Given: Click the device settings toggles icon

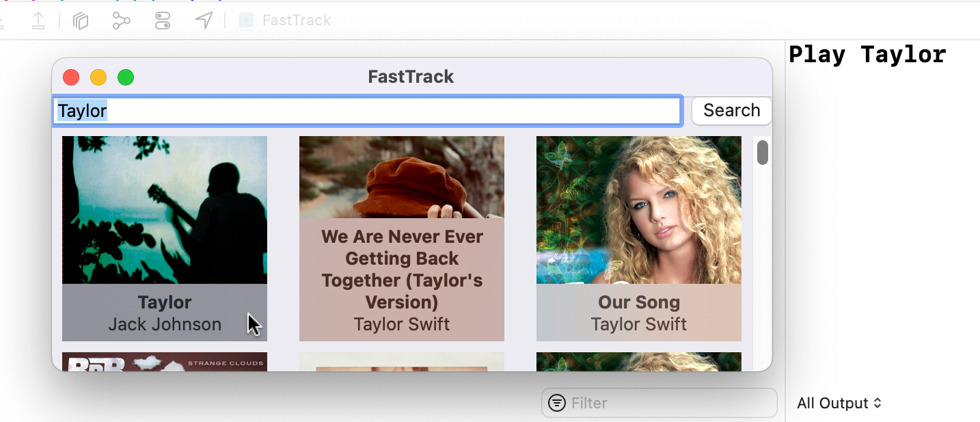Looking at the screenshot, I should tap(162, 21).
